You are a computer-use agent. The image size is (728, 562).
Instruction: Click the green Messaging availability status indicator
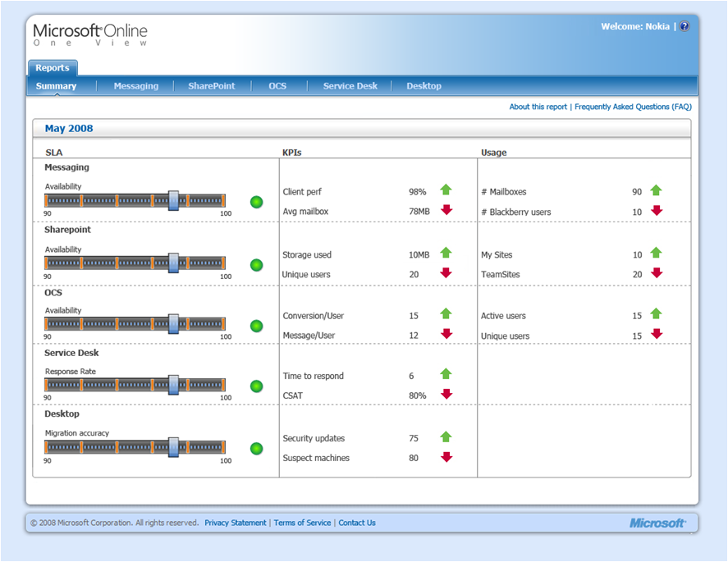[256, 202]
